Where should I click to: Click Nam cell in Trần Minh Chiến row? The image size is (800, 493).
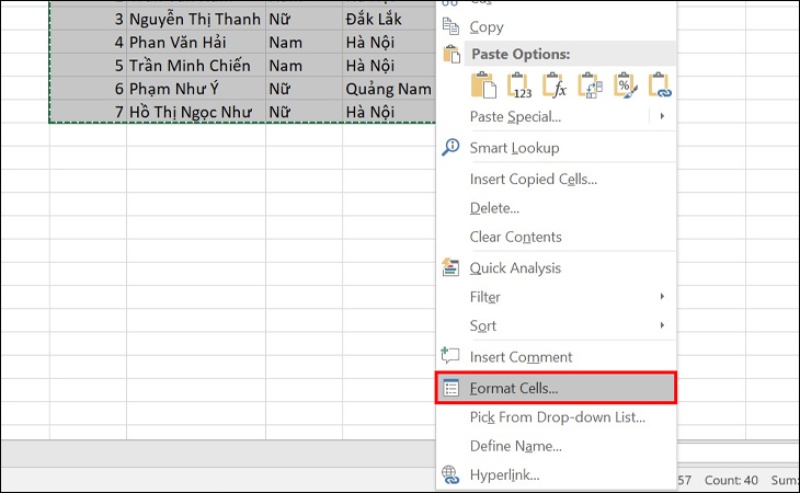tap(304, 65)
